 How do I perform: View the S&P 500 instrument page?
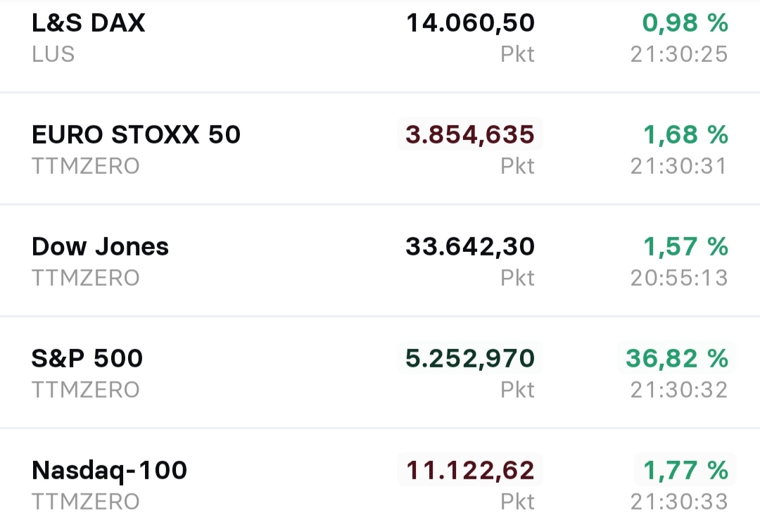tap(87, 358)
